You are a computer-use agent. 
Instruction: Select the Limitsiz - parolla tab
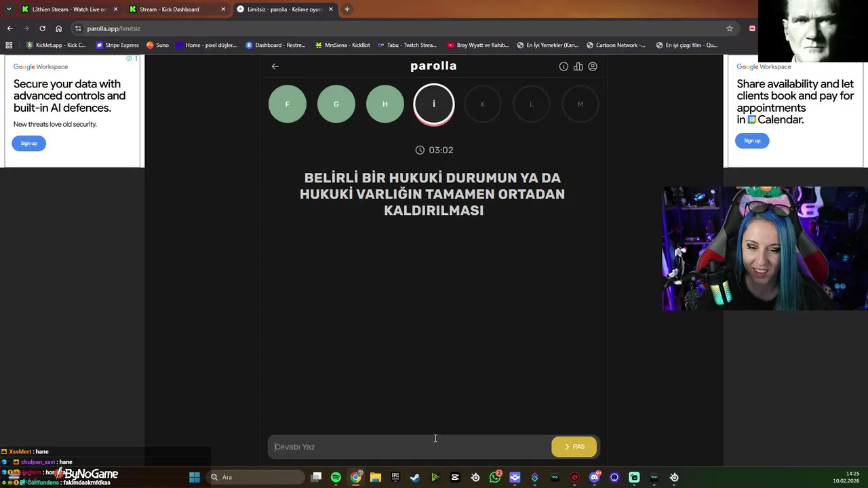285,9
